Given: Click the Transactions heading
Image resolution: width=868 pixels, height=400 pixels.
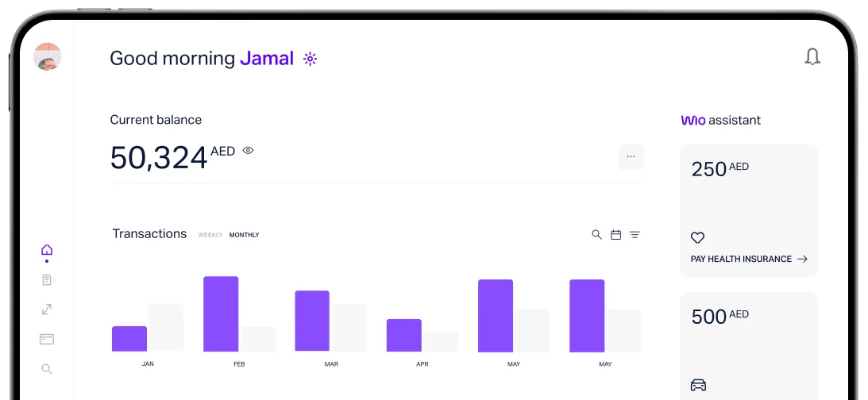Looking at the screenshot, I should pos(149,233).
